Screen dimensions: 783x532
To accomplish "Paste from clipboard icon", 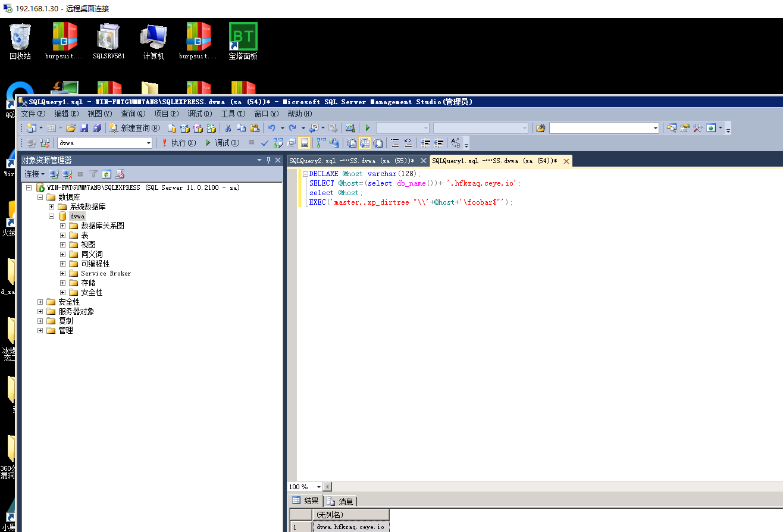I will point(255,128).
